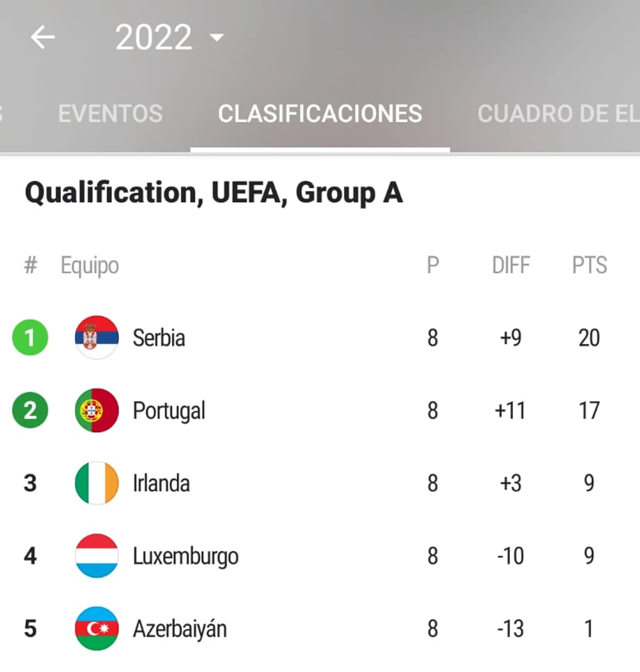The height and width of the screenshot is (672, 640).
Task: Tap the Luxemburgo flag icon
Action: [x=96, y=555]
